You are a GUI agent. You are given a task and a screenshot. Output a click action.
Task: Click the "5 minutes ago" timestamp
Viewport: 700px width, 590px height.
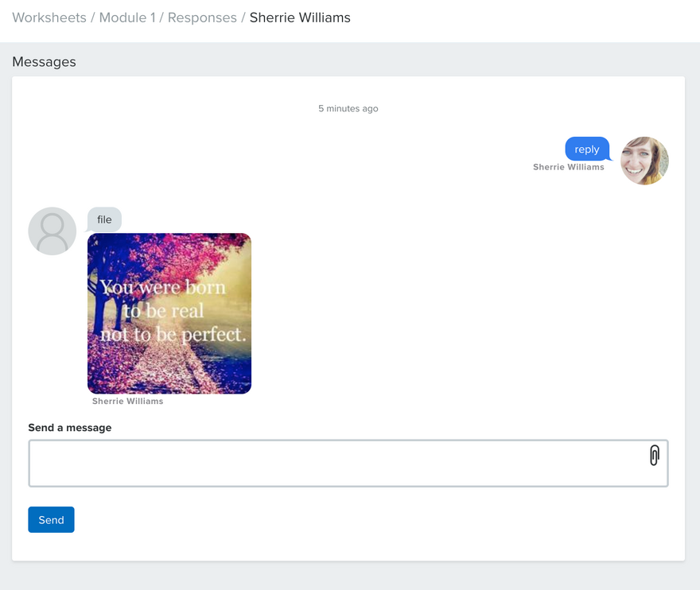point(348,108)
